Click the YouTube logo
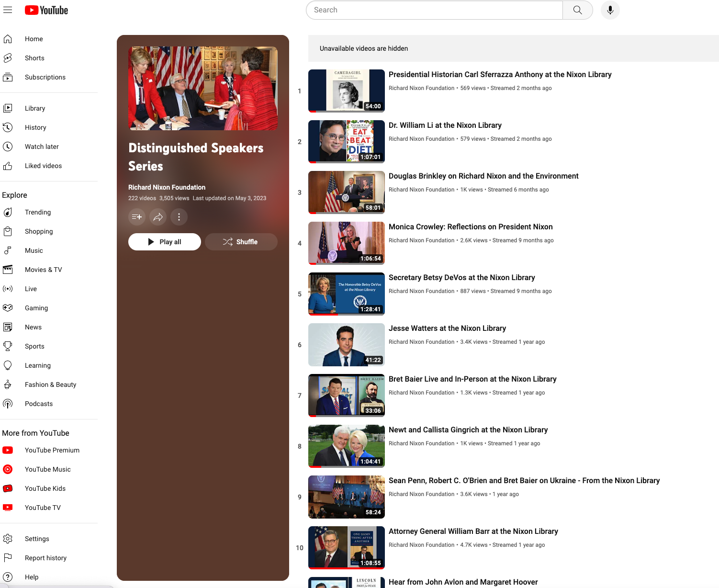The width and height of the screenshot is (719, 588). point(46,10)
